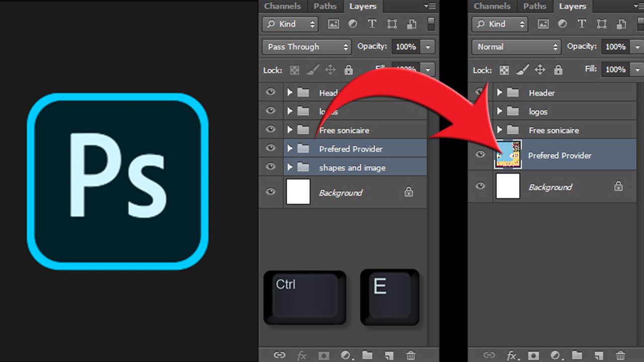
Task: Click the create new layer icon in the right panel
Action: tap(598, 355)
